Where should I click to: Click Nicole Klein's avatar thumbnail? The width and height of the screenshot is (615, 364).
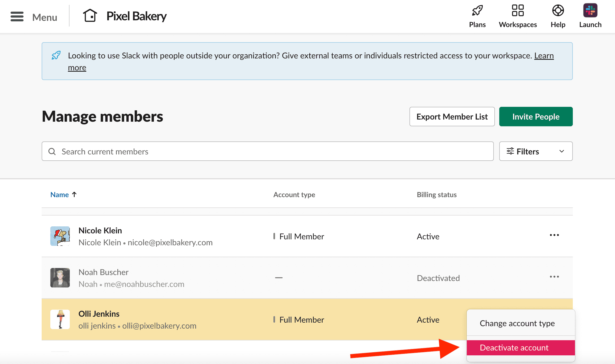click(60, 236)
